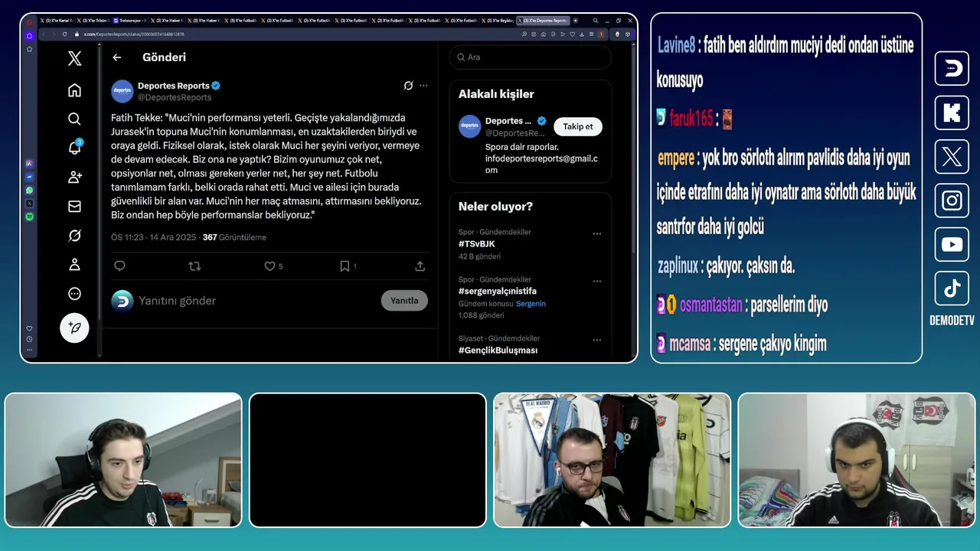The height and width of the screenshot is (551, 980).
Task: Switch to the X'te Beşiktaş browser tab
Action: point(498,21)
